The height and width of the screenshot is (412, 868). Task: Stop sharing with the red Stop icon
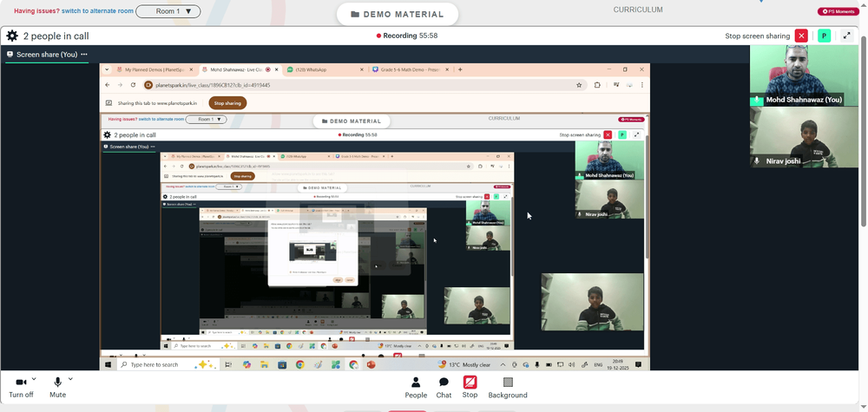click(x=470, y=387)
